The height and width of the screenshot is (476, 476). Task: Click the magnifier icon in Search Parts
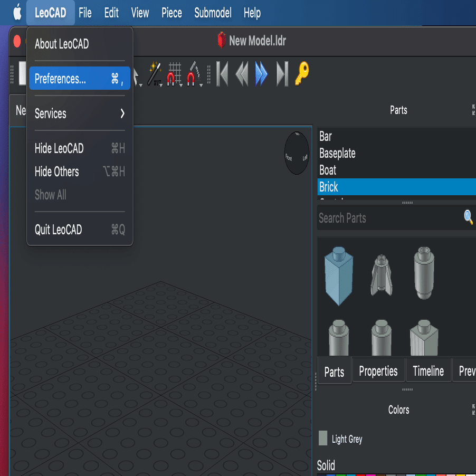[468, 217]
